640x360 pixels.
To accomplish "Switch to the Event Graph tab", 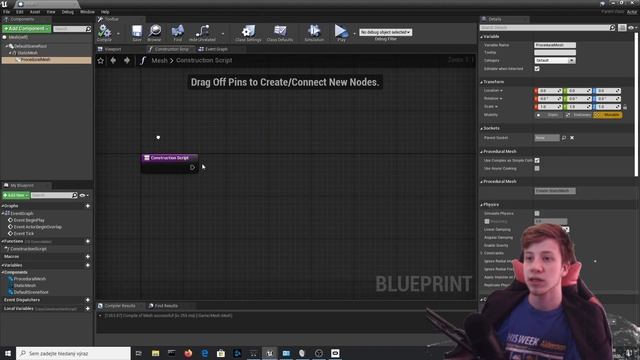I will pyautogui.click(x=213, y=49).
